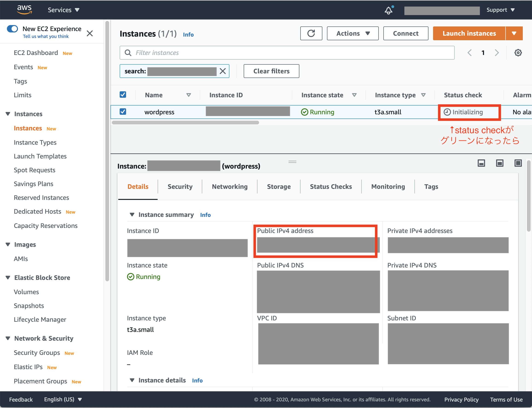Viewport: 532px width, 408px height.
Task: Collapse the Images sidebar section
Action: (x=8, y=244)
